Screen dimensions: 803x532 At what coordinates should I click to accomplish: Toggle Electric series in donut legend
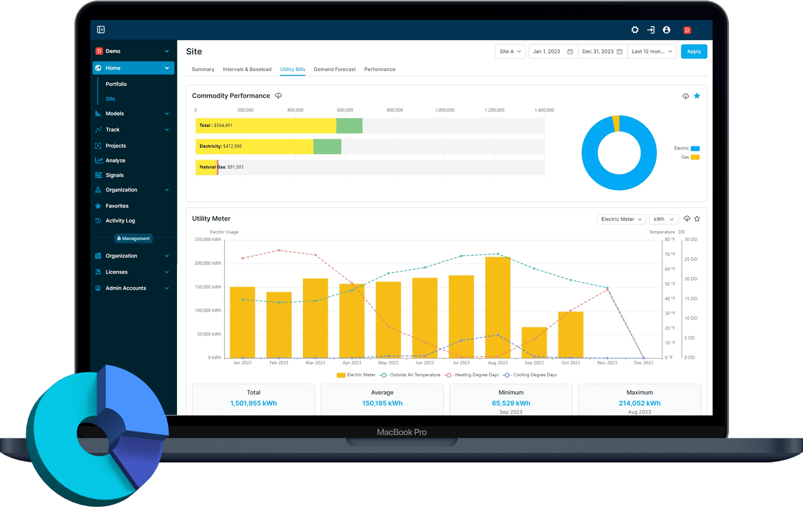click(x=687, y=149)
